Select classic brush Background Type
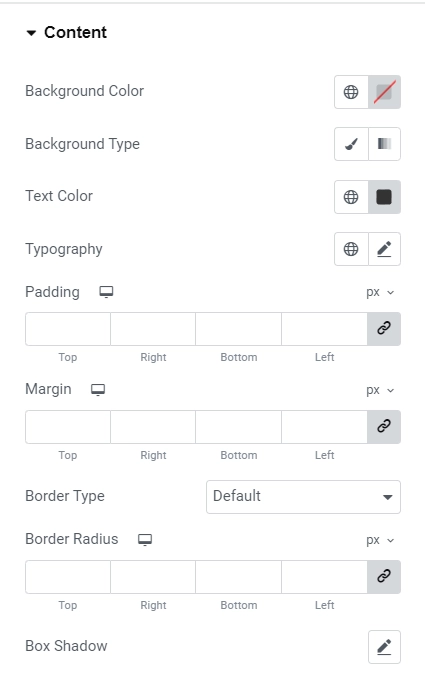This screenshot has height=697, width=425. click(351, 144)
